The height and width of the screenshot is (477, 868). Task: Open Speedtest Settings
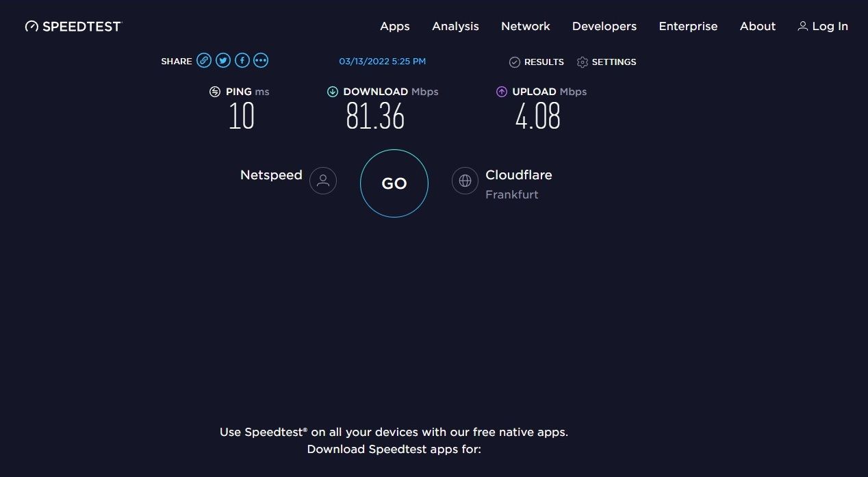tap(607, 62)
